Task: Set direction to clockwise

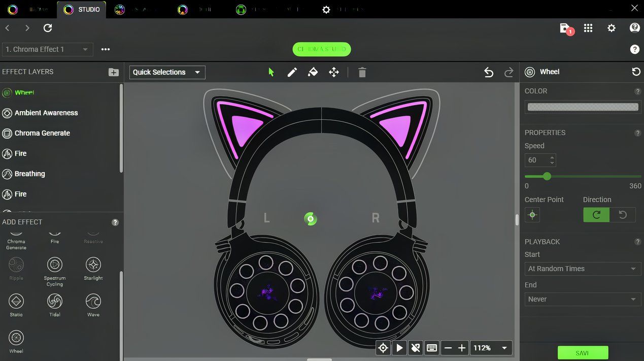Action: [596, 215]
